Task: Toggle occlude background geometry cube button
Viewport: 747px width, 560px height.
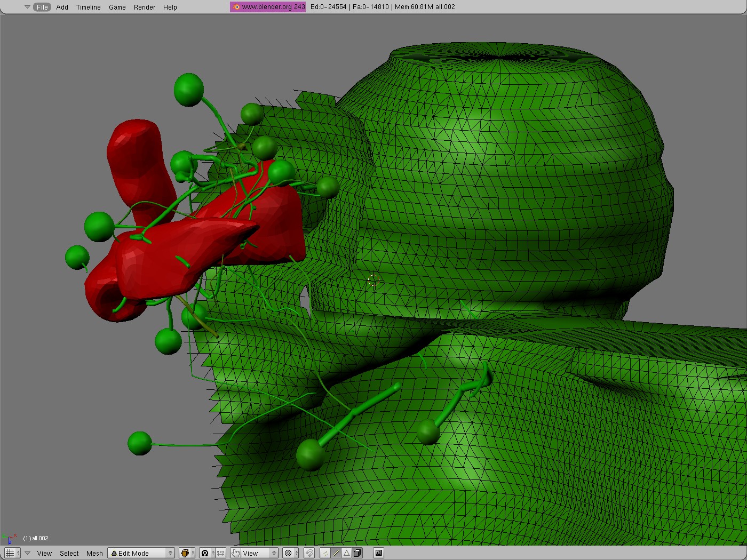Action: pos(357,553)
